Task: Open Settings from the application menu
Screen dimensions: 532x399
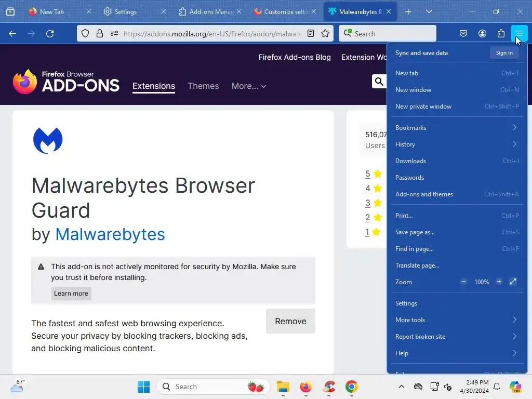Action: coord(457,303)
